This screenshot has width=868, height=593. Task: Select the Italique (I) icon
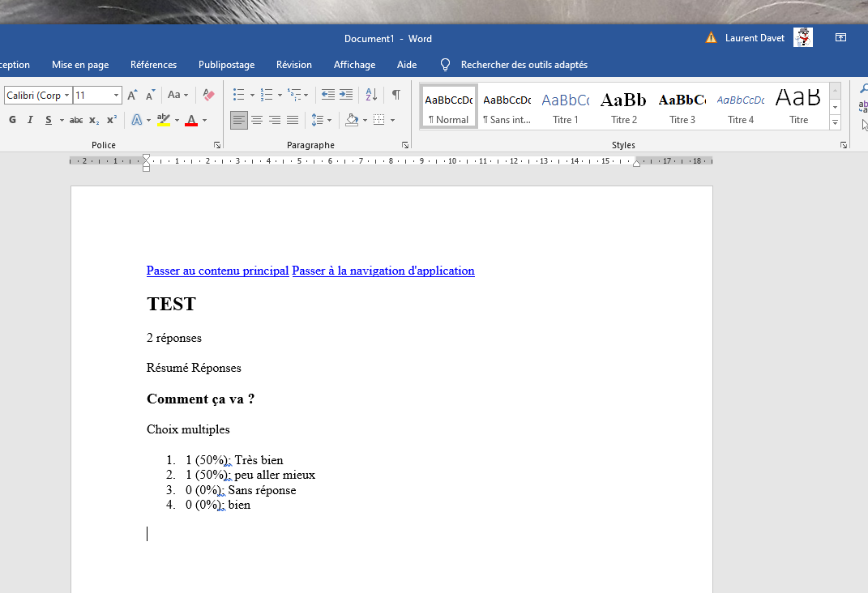(x=29, y=119)
